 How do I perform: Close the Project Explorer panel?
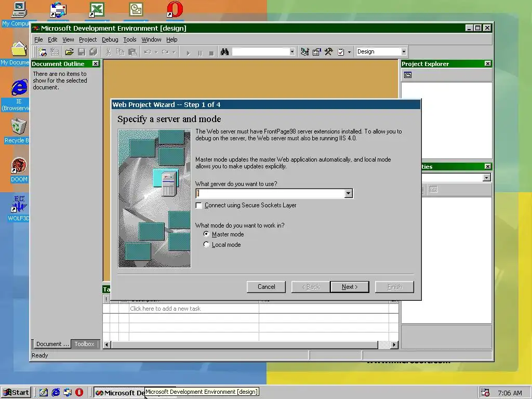(487, 64)
